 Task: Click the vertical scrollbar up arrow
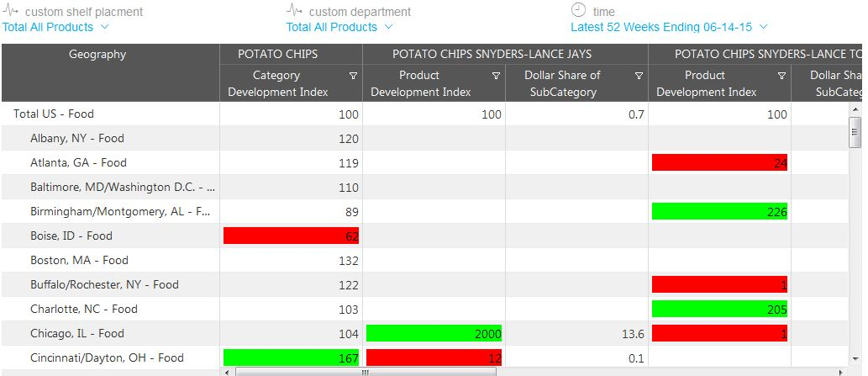855,110
